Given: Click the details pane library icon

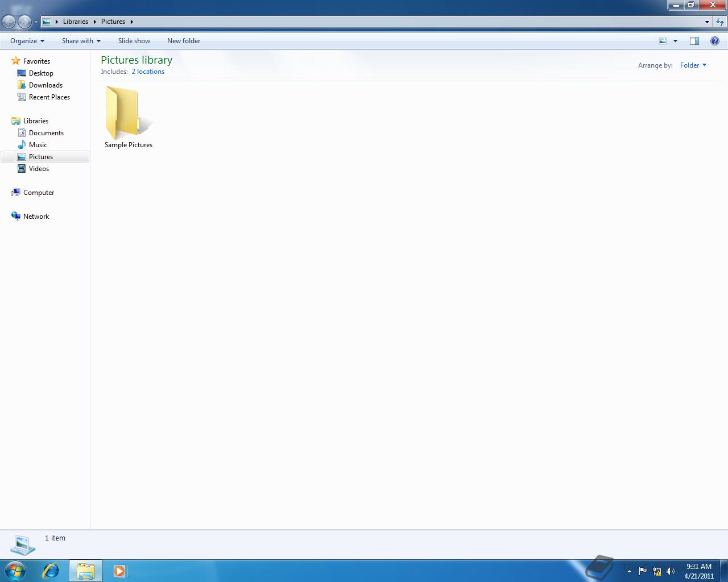Looking at the screenshot, I should pyautogui.click(x=23, y=545).
